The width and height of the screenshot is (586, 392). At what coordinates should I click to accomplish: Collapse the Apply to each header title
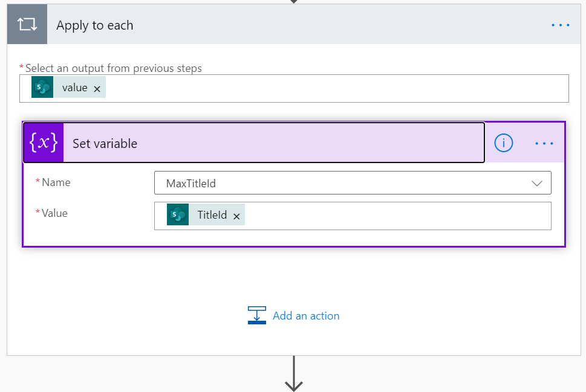tap(94, 25)
